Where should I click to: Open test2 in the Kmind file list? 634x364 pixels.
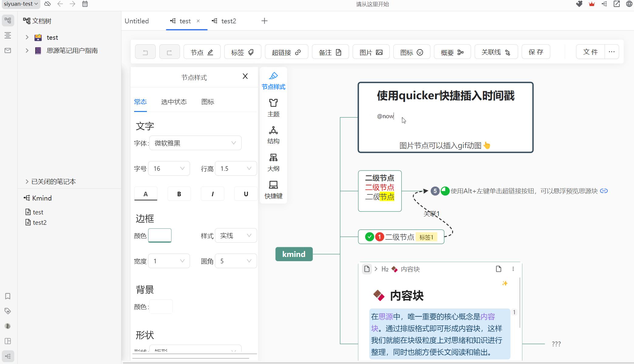40,222
